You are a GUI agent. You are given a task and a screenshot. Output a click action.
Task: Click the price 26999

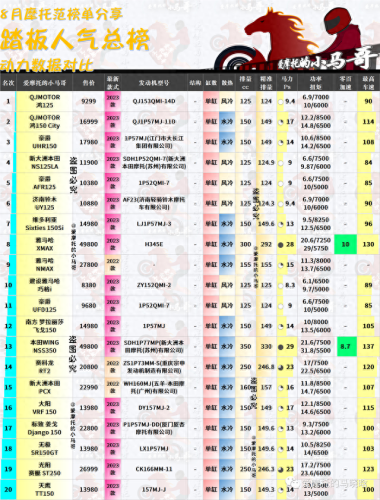(89, 469)
